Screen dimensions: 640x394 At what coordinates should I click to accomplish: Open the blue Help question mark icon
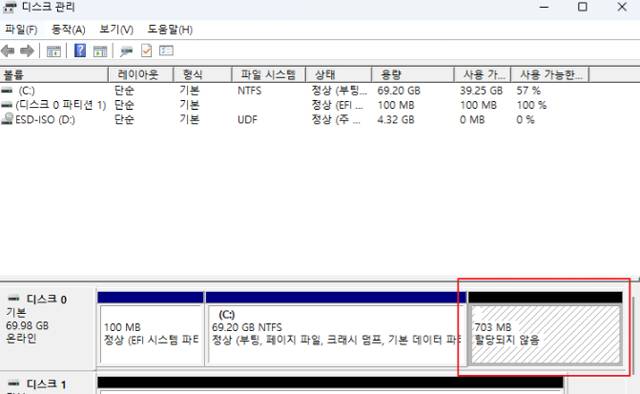[80, 51]
